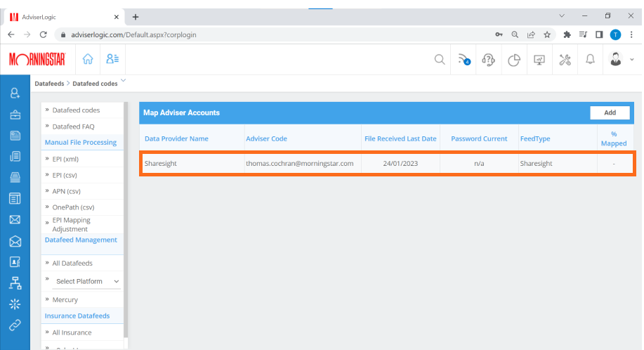This screenshot has width=644, height=350.
Task: Click the sidebar icon below the briefcase
Action: pos(15,136)
